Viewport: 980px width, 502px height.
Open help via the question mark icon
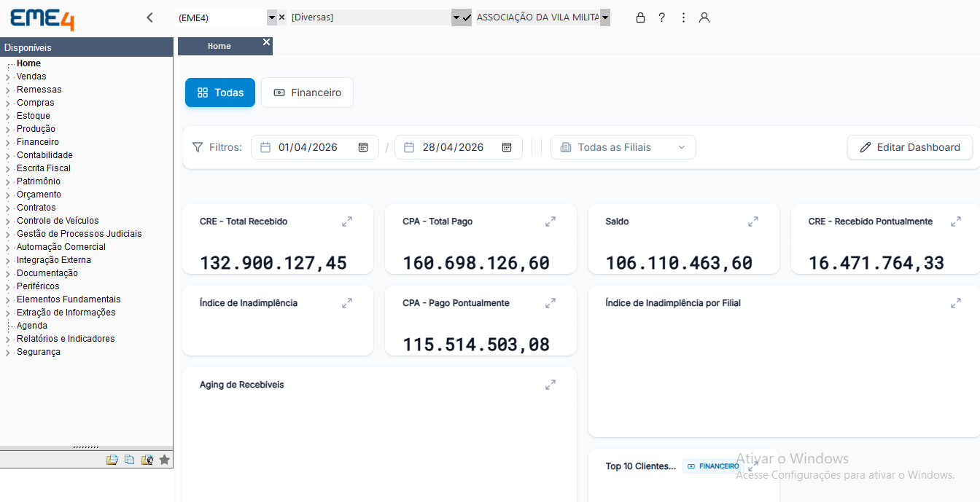click(x=661, y=17)
